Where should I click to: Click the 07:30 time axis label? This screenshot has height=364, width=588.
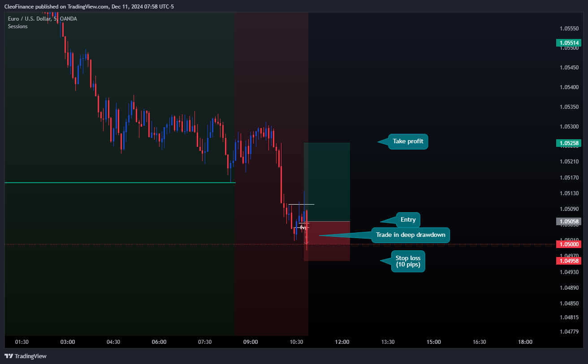(205, 342)
